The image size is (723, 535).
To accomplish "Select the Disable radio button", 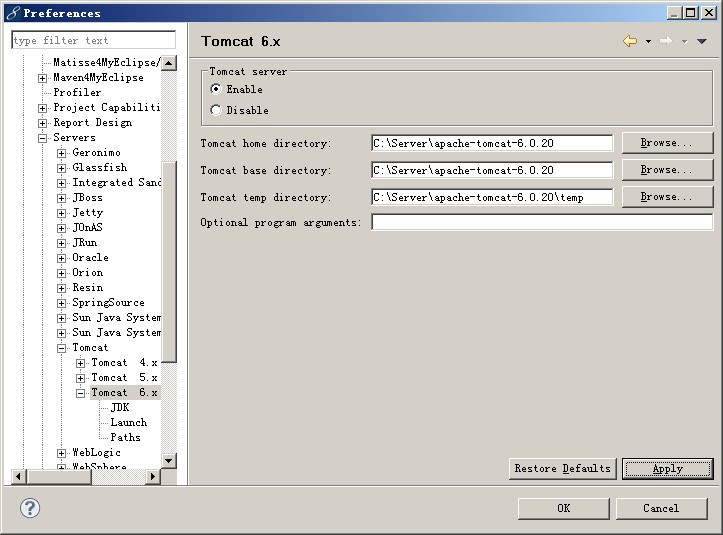I will [x=216, y=110].
